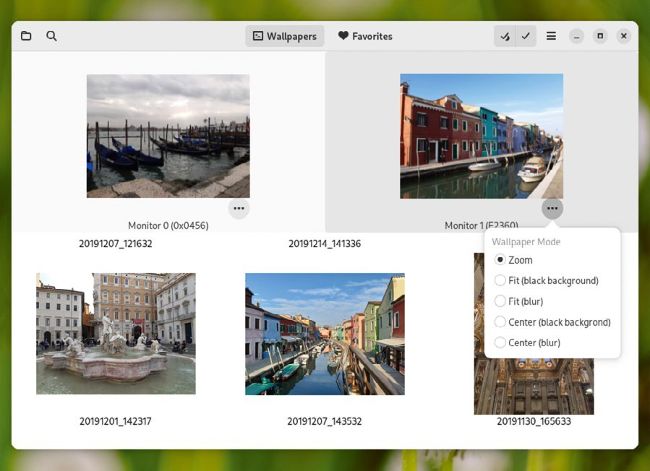
Task: Open the hamburger main menu
Action: [551, 36]
